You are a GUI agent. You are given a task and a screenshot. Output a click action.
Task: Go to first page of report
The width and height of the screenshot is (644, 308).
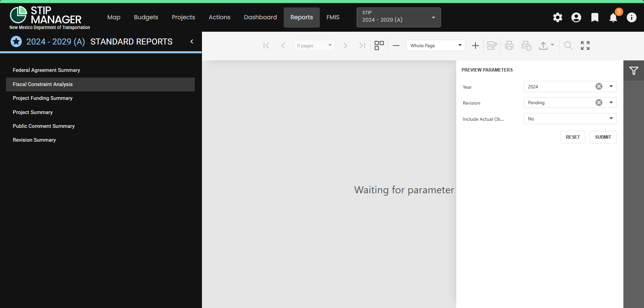(x=266, y=46)
